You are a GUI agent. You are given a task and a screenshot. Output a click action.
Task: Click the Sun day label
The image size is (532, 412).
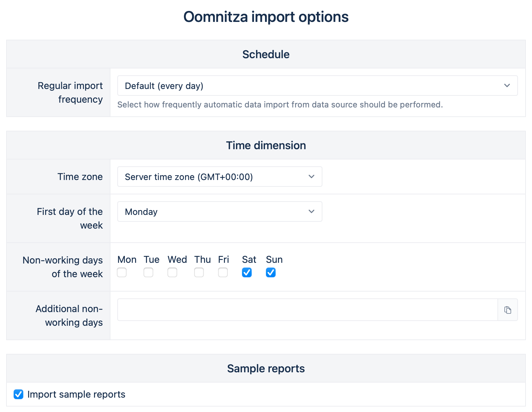(x=274, y=260)
